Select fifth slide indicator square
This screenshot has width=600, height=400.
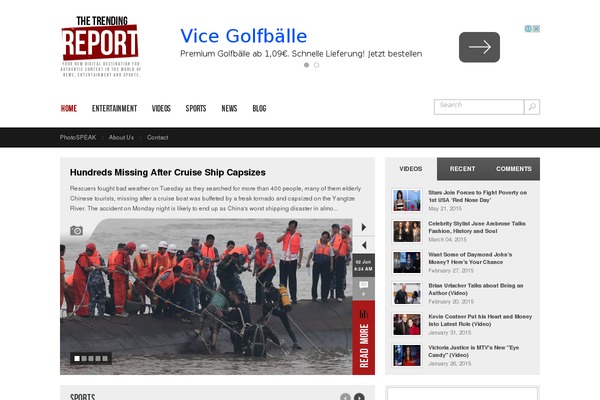point(105,358)
